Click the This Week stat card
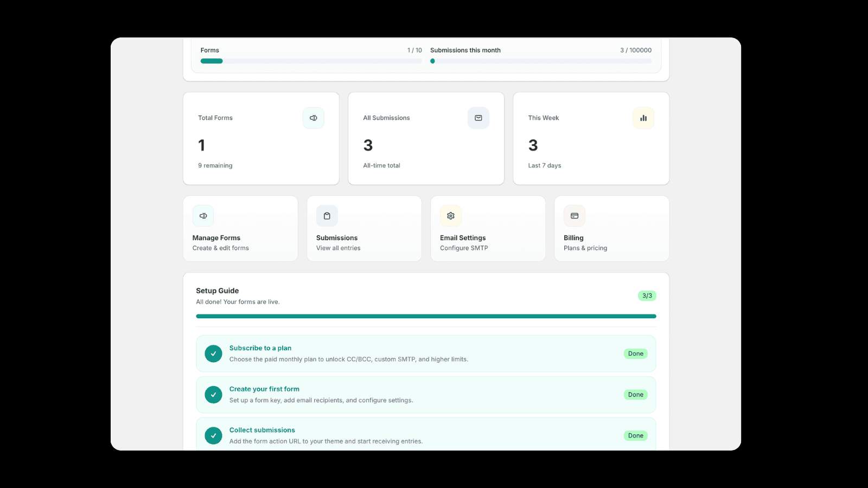Viewport: 868px width, 488px height. [x=591, y=138]
